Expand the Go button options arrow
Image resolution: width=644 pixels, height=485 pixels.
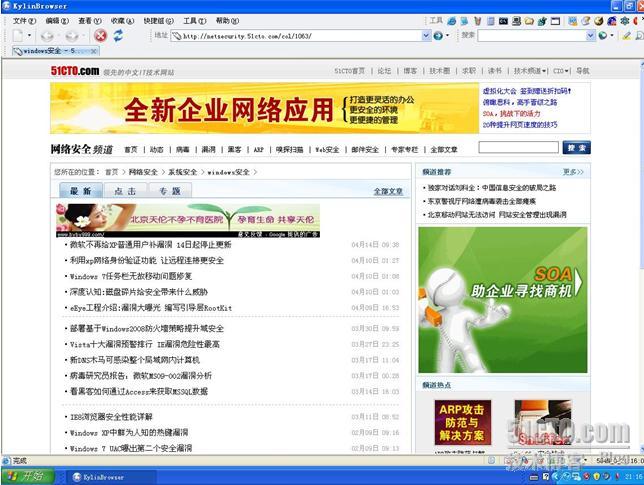[x=447, y=36]
